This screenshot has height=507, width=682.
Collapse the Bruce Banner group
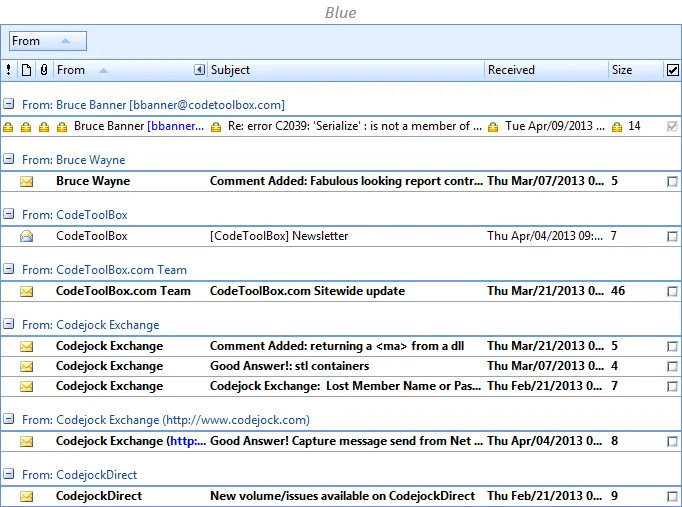9,104
